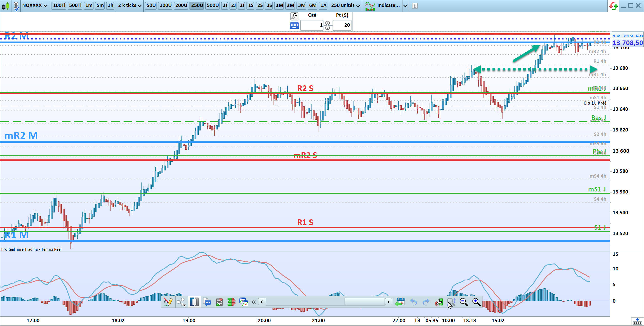Open the 2 k ticks timeframe dropdown

point(129,5)
